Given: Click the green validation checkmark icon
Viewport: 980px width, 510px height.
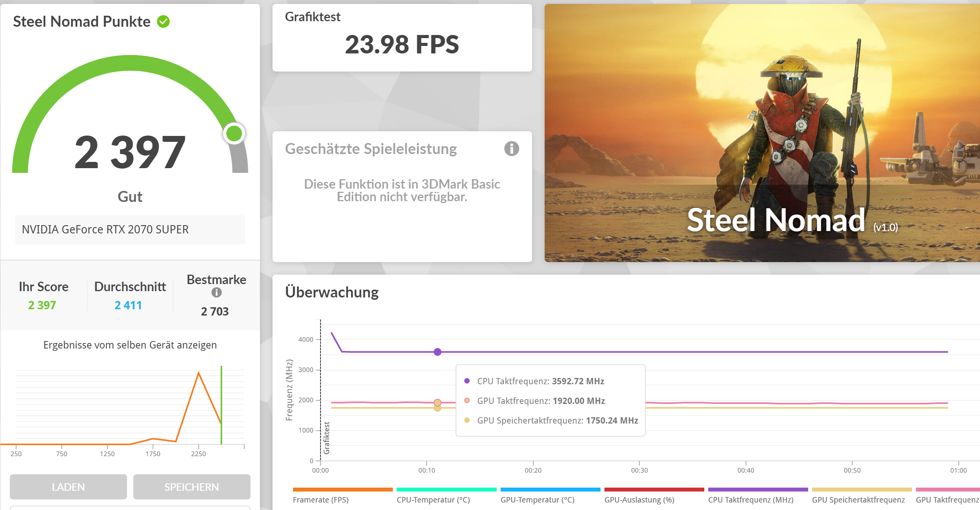Looking at the screenshot, I should pos(163,22).
